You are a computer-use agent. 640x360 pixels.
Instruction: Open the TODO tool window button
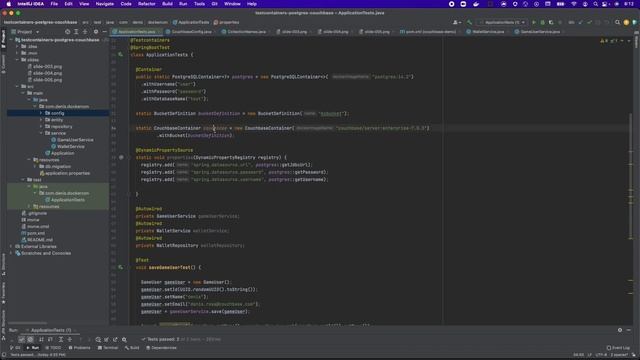(53, 348)
